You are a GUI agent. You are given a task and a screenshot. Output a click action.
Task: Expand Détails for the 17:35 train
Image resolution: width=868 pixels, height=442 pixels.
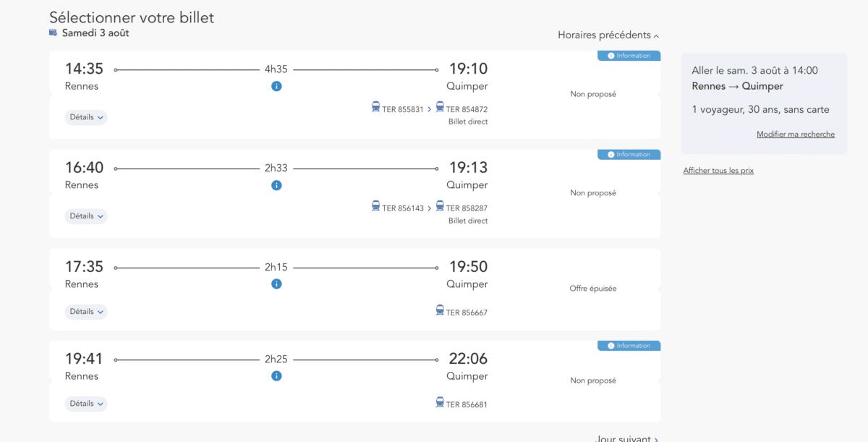(86, 312)
